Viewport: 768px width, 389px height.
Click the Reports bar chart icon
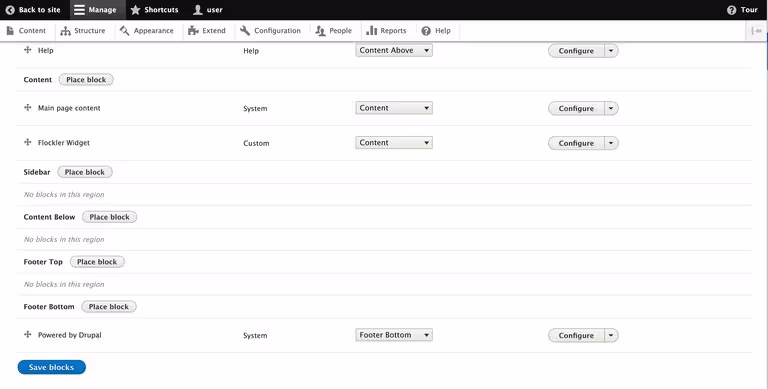371,30
